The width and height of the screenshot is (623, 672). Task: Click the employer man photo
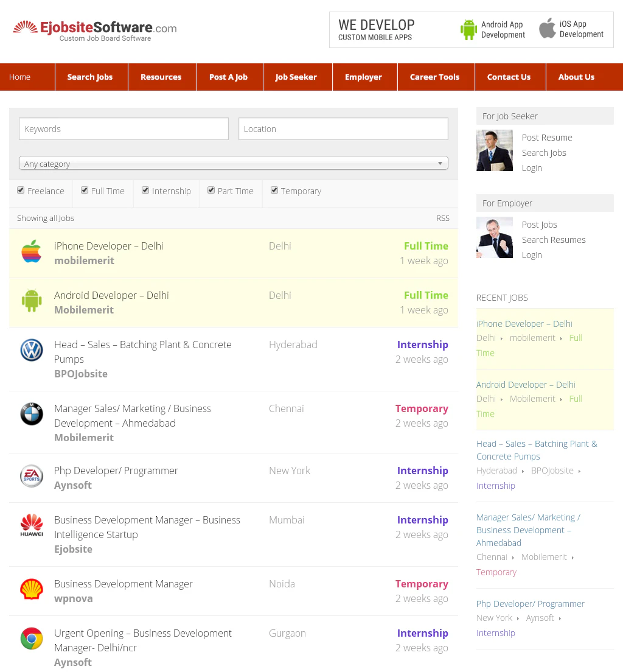(495, 237)
